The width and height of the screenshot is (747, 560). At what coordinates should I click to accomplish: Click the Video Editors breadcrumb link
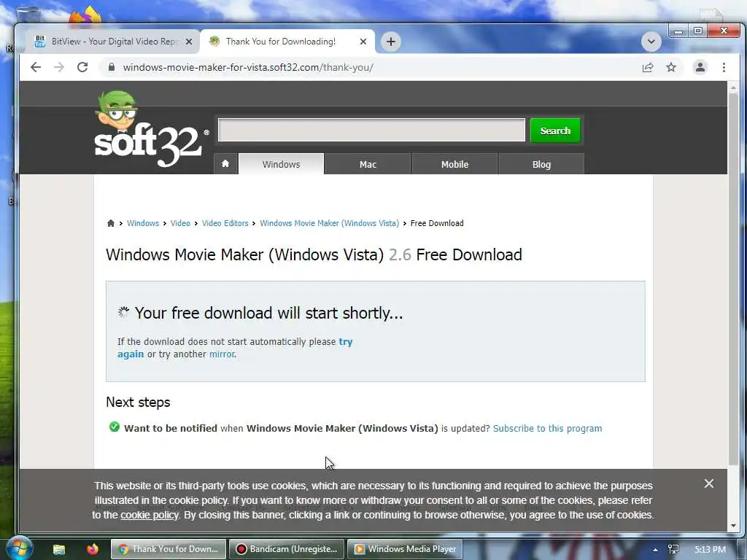[225, 223]
